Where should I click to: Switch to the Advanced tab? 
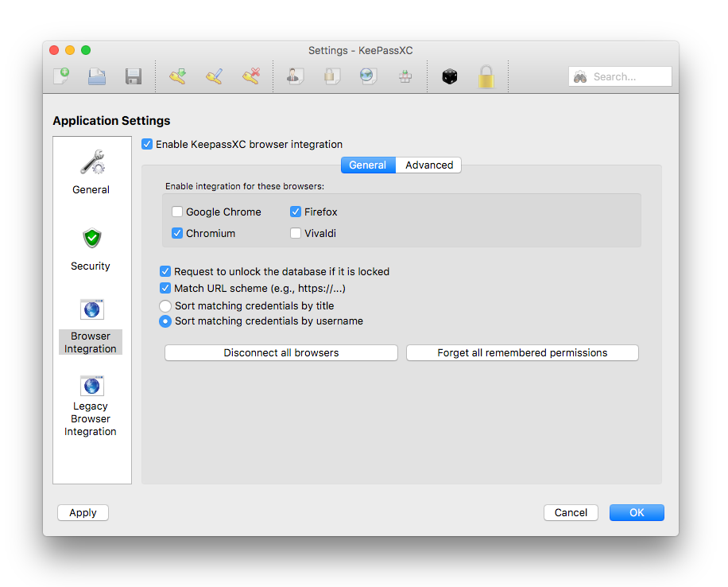pyautogui.click(x=428, y=165)
